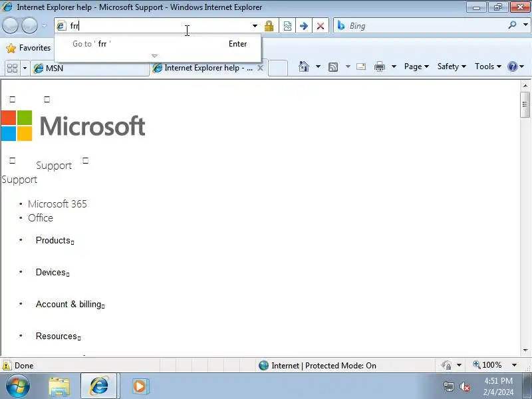The height and width of the screenshot is (399, 532).
Task: Click the muted volume tray icon
Action: (464, 386)
